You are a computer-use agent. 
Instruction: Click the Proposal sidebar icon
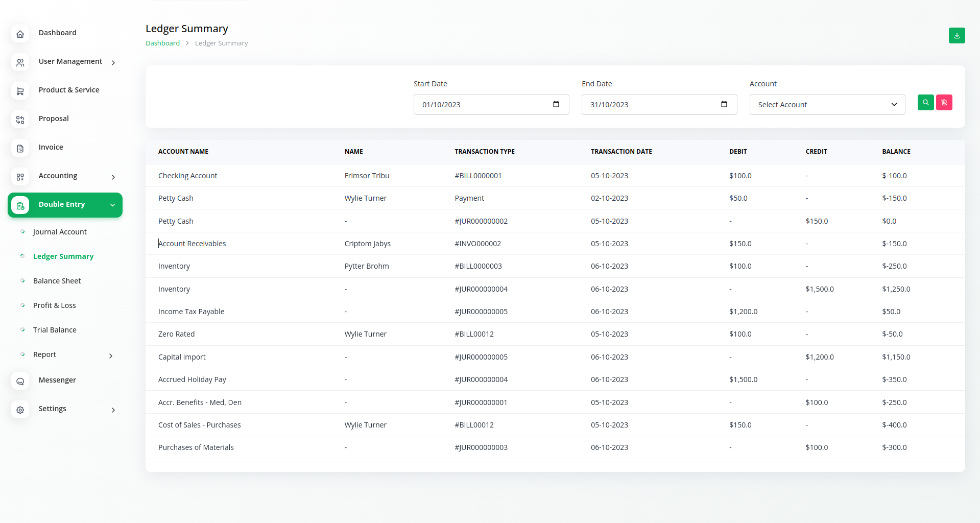(x=20, y=120)
